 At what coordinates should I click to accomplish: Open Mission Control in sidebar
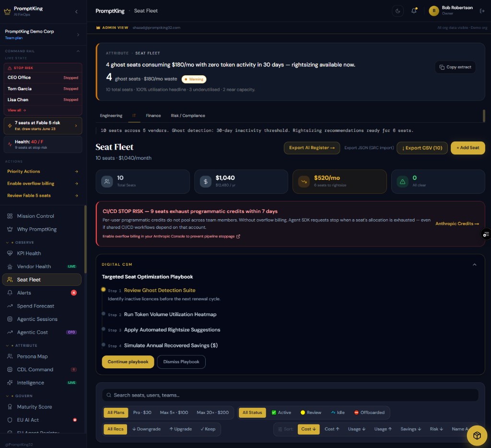pos(42,216)
